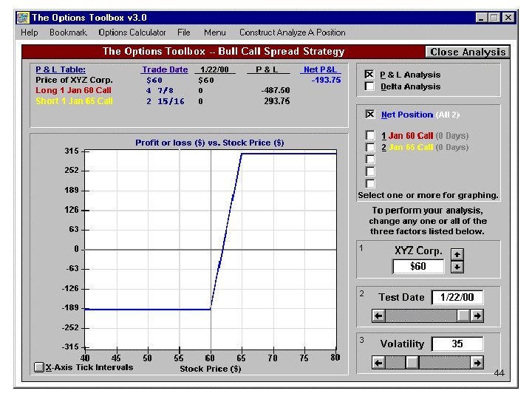
Task: Decrease XYZ Corp. price with down arrow
Action: pos(457,267)
